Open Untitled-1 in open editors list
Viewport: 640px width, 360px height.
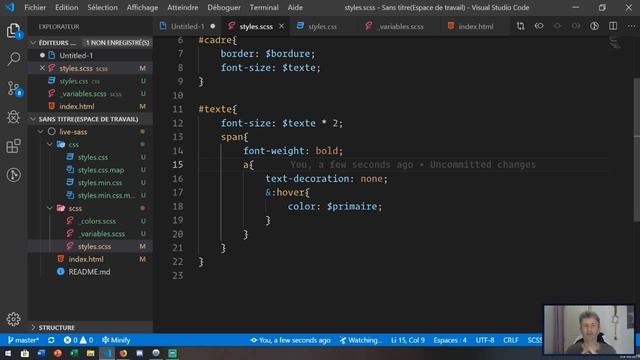click(76, 56)
